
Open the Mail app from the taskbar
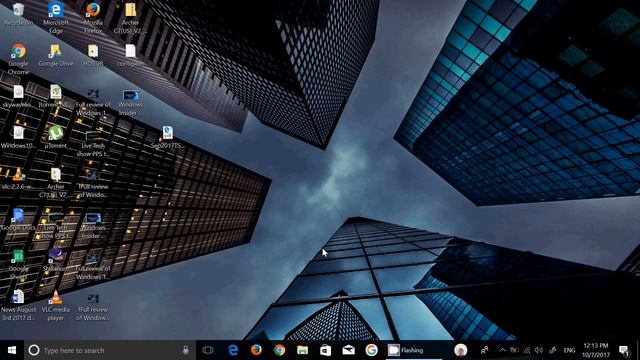tap(349, 350)
